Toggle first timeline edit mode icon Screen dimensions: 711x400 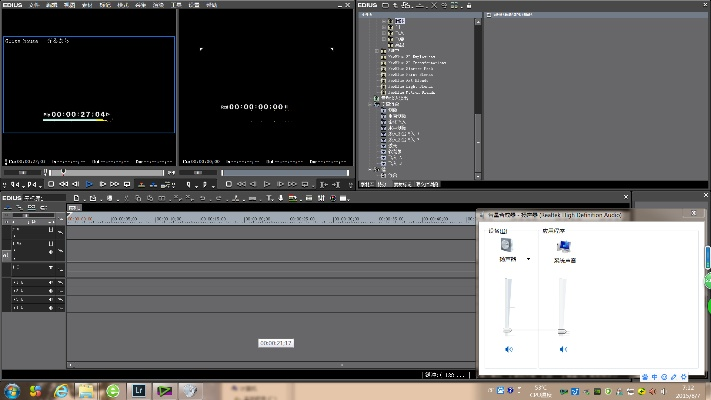coord(8,207)
